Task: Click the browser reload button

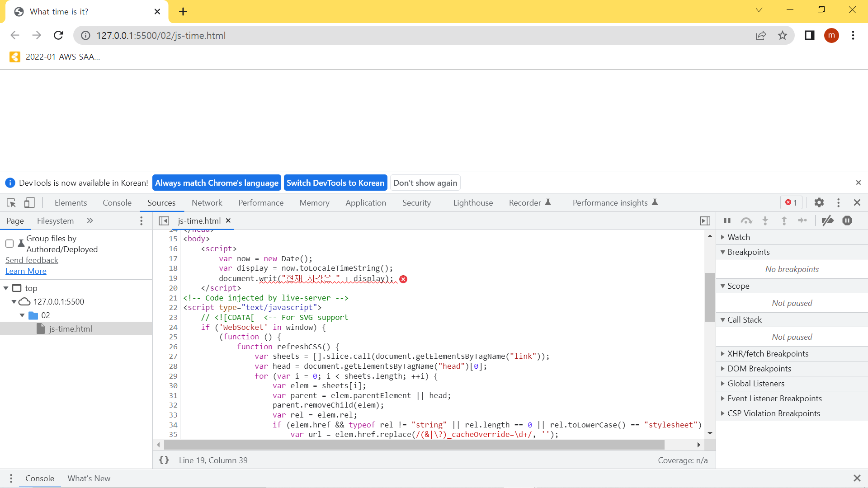Action: 58,35
